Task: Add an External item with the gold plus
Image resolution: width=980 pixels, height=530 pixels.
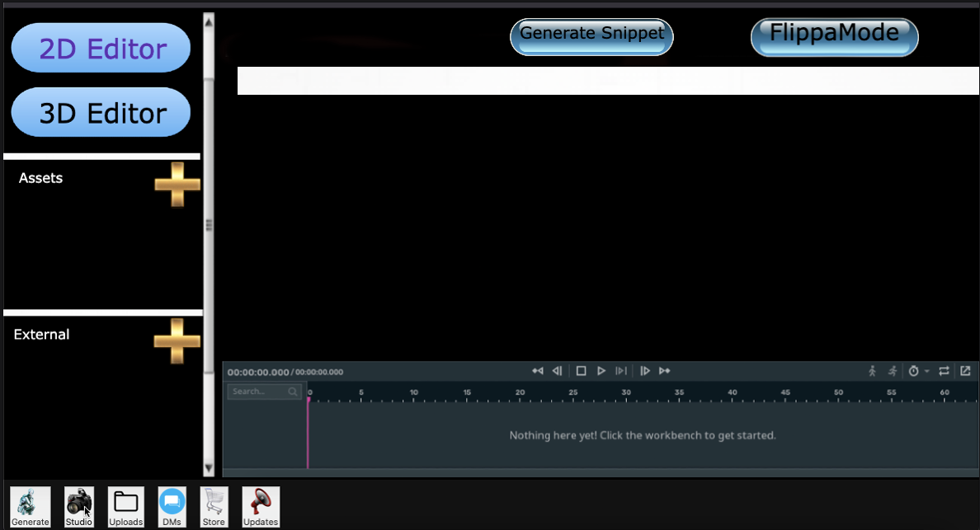Action: pyautogui.click(x=177, y=341)
